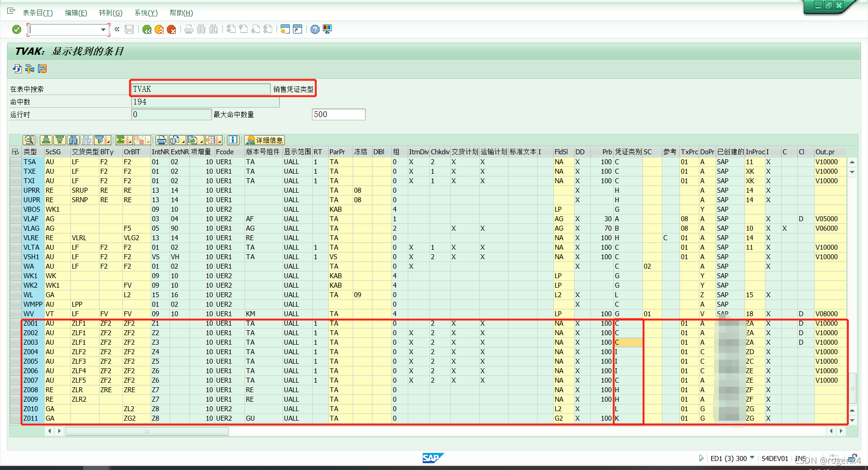Click the Save diskette icon
Image resolution: width=868 pixels, height=470 pixels.
(129, 29)
